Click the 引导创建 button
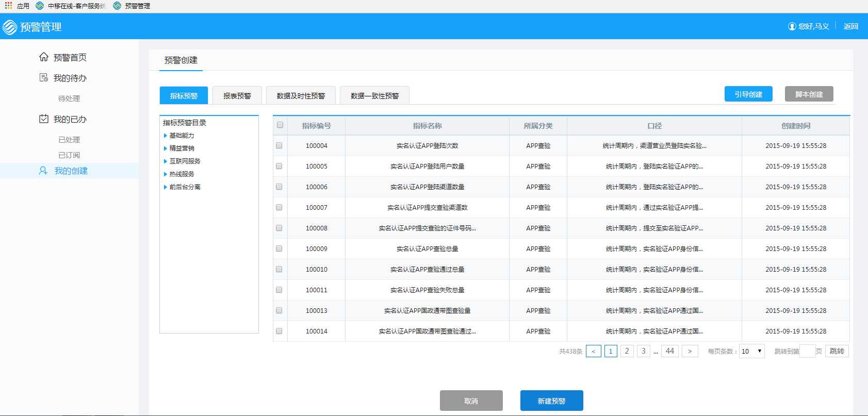The height and width of the screenshot is (416, 868). 748,94
